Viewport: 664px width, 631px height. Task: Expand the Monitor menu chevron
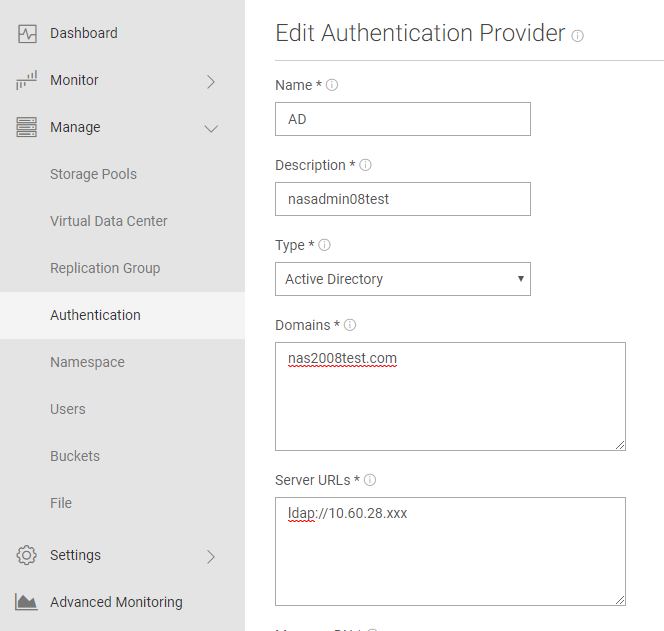click(x=211, y=81)
